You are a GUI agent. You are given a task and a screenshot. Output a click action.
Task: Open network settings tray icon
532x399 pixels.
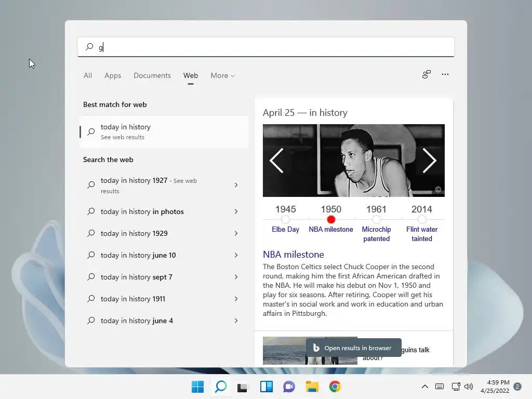coord(456,387)
